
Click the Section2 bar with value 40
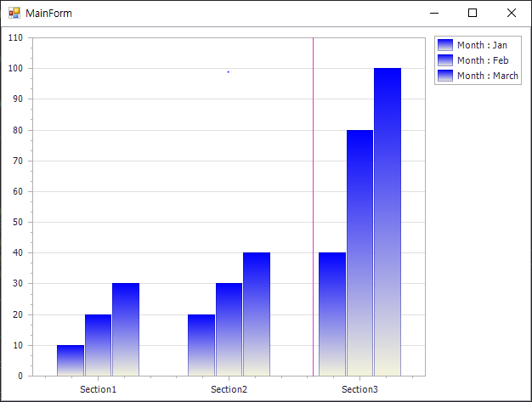coord(257,314)
